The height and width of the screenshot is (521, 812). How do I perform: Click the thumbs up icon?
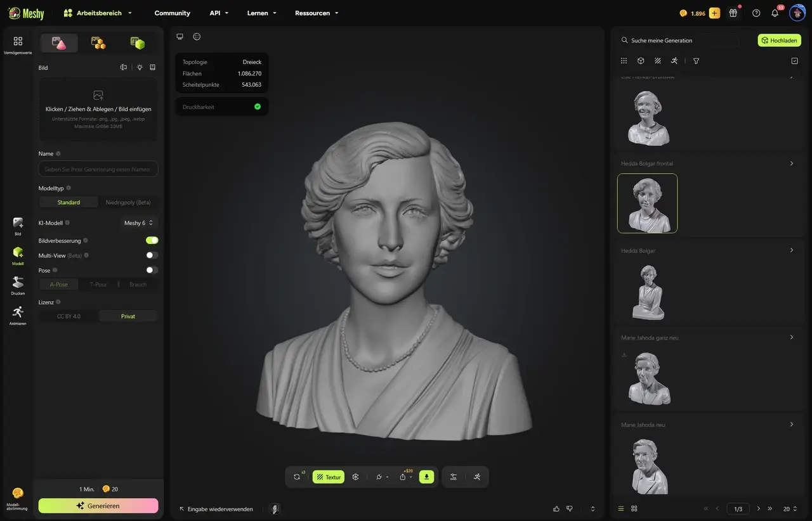pos(556,508)
